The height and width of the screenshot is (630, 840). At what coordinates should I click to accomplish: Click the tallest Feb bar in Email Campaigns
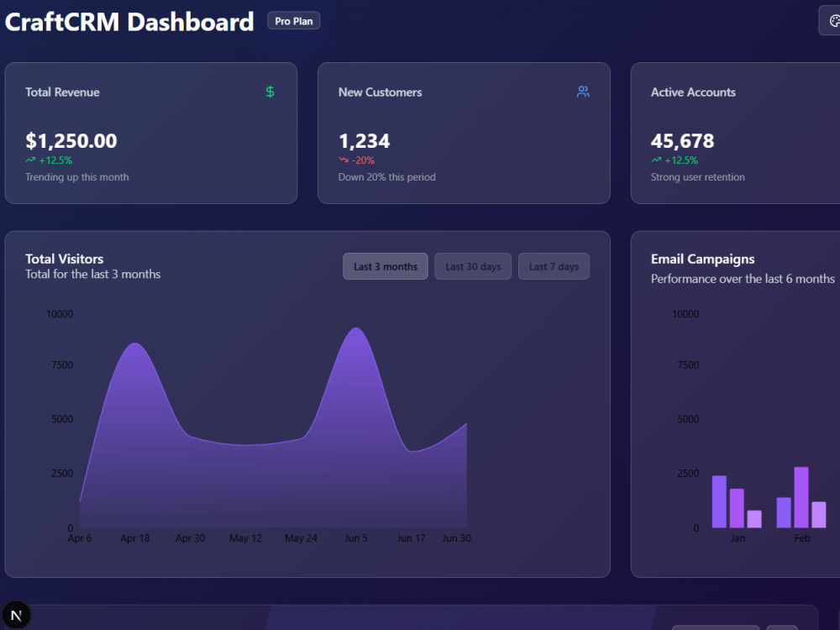point(801,497)
